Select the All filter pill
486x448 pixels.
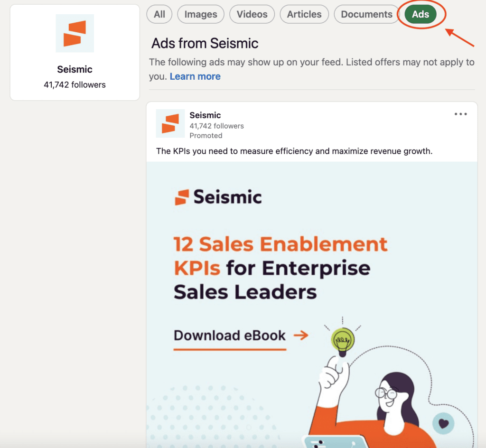(x=159, y=14)
